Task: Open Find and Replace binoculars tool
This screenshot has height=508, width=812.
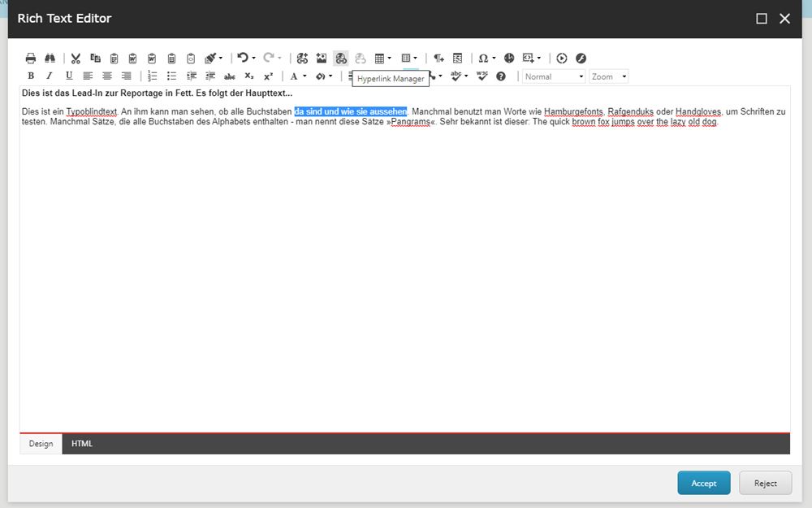Action: (50, 59)
